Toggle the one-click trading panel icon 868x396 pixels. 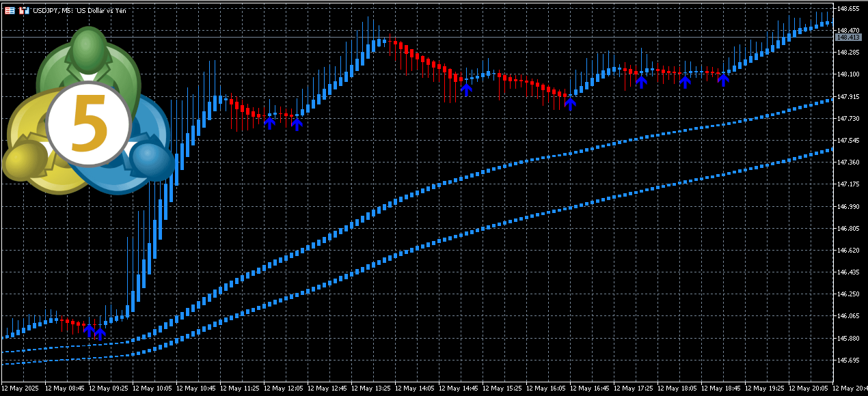point(24,11)
